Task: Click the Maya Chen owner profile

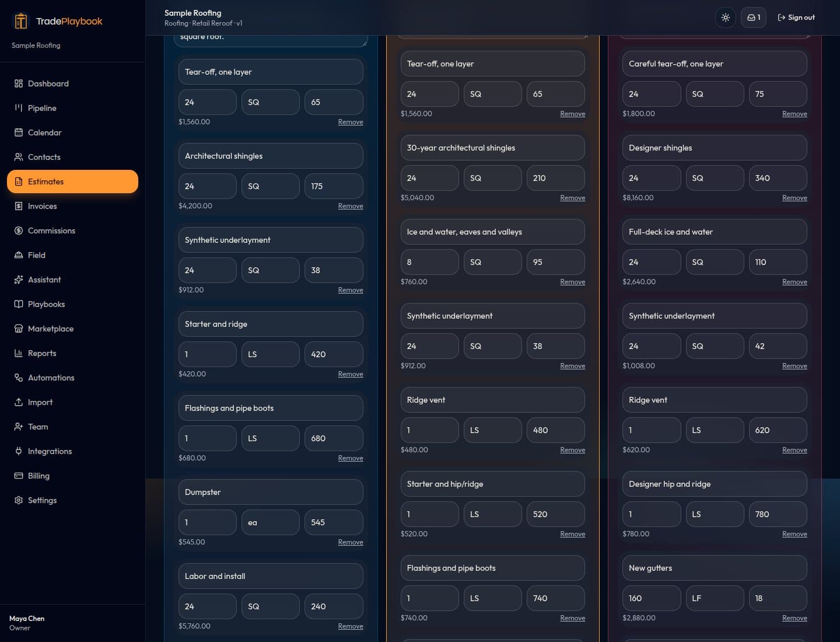Action: point(27,623)
